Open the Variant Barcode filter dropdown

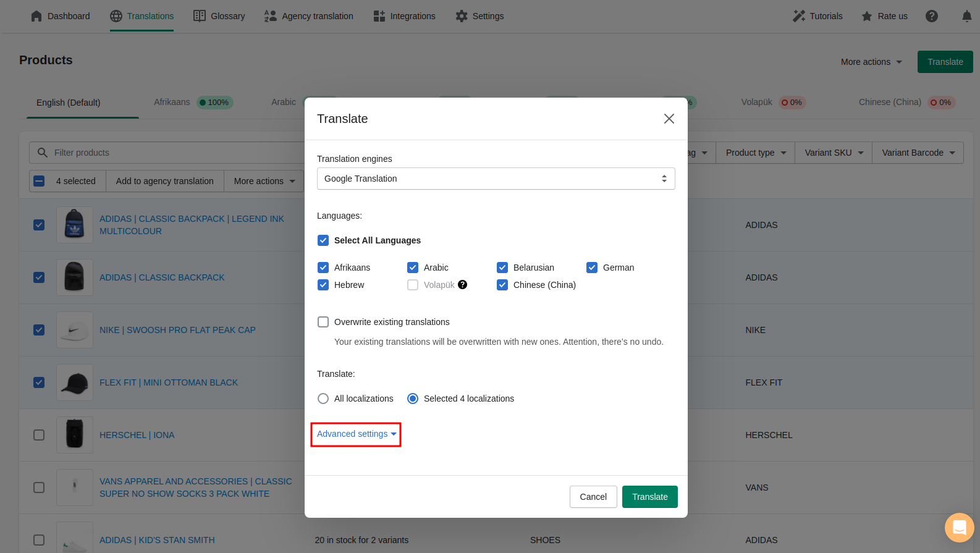coord(918,153)
